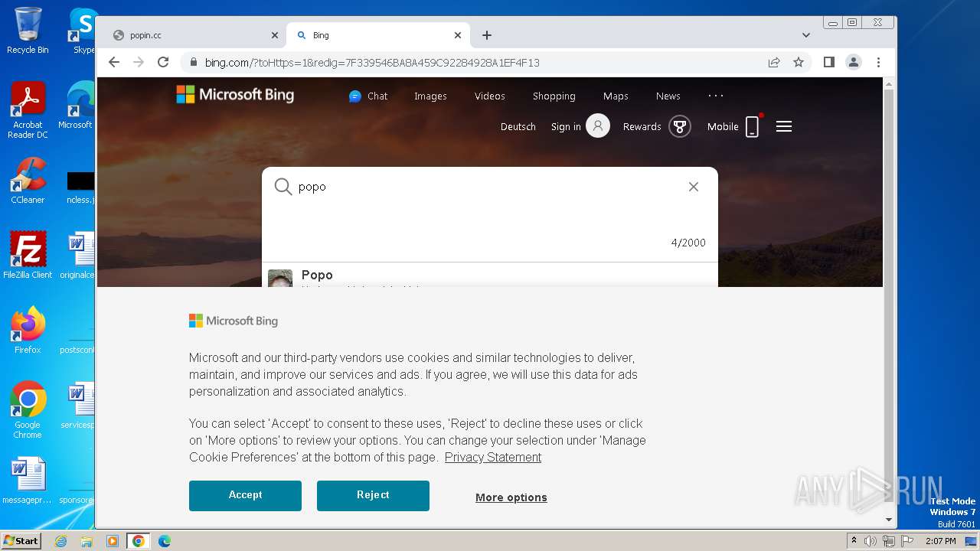Open File Explorer from taskbar
Viewport: 980px width, 551px height.
[87, 541]
